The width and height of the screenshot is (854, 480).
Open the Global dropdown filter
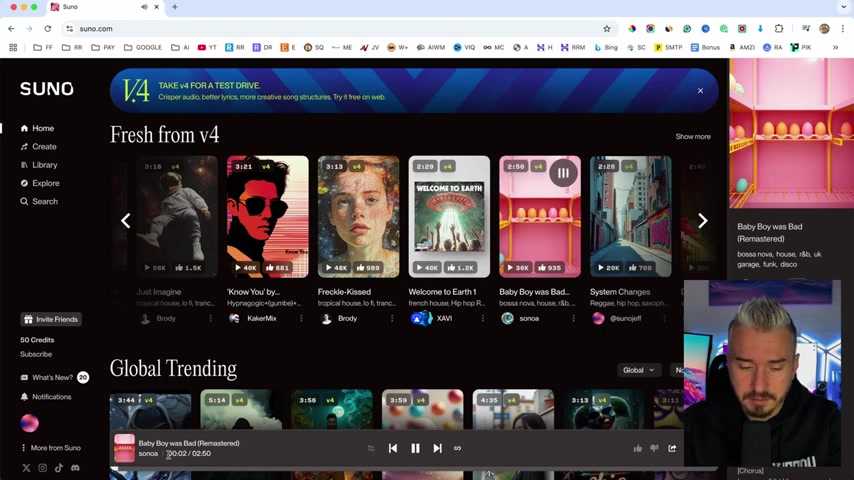[x=638, y=370]
